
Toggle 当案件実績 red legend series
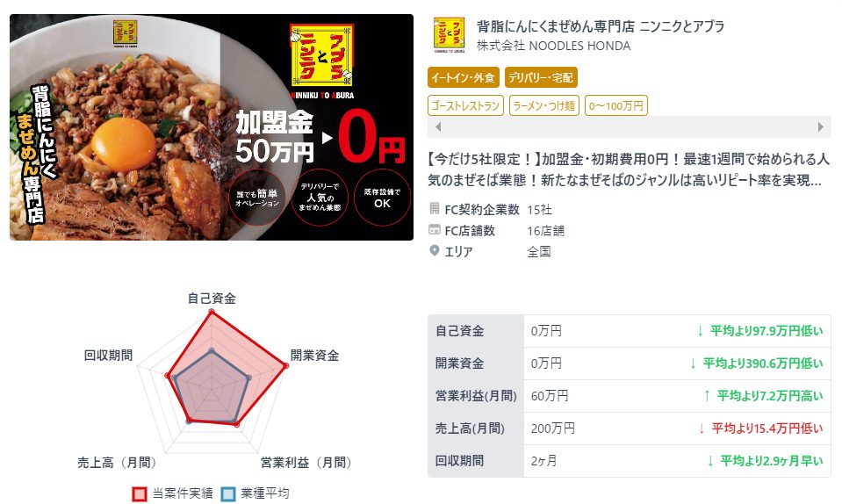point(173,493)
